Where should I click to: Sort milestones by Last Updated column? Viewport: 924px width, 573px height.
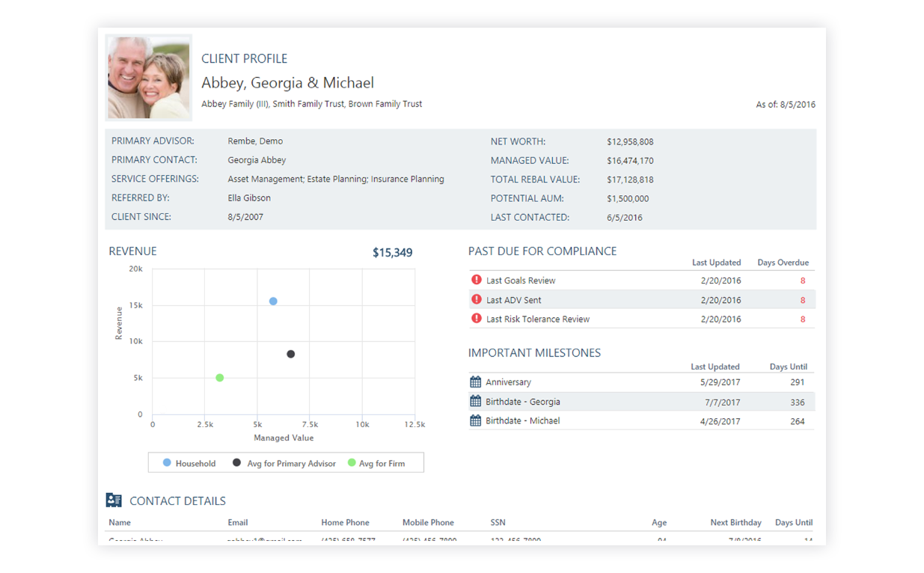[x=716, y=367]
